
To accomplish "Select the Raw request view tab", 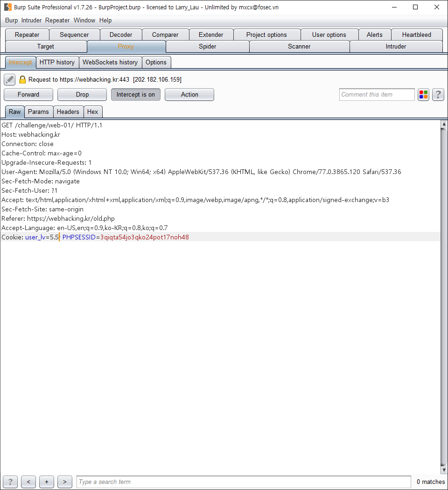I will 14,112.
